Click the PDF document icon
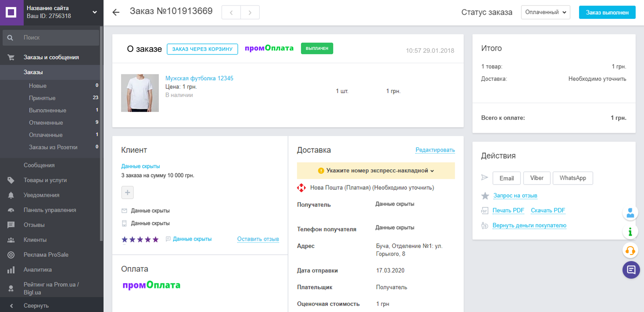The width and height of the screenshot is (644, 312). click(x=485, y=211)
